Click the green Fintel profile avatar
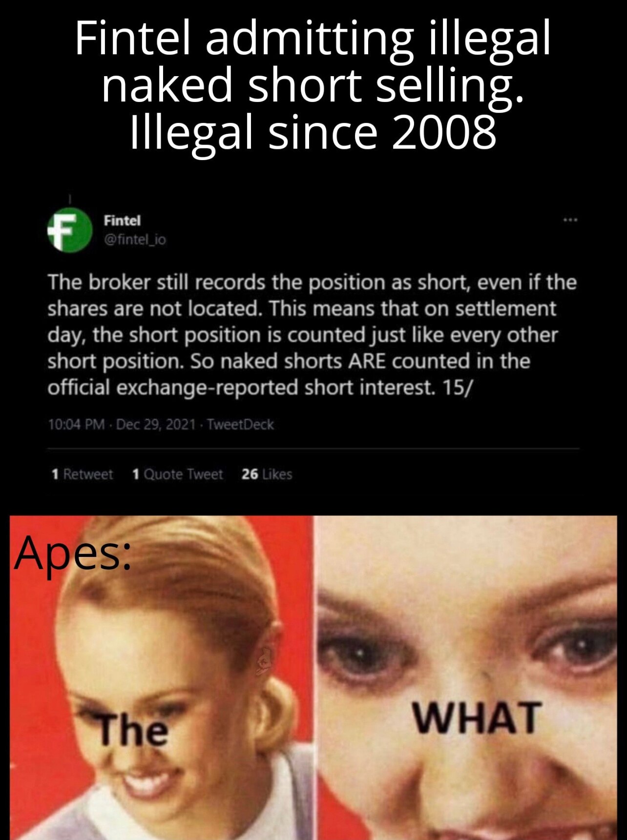This screenshot has height=840, width=627. pos(70,230)
